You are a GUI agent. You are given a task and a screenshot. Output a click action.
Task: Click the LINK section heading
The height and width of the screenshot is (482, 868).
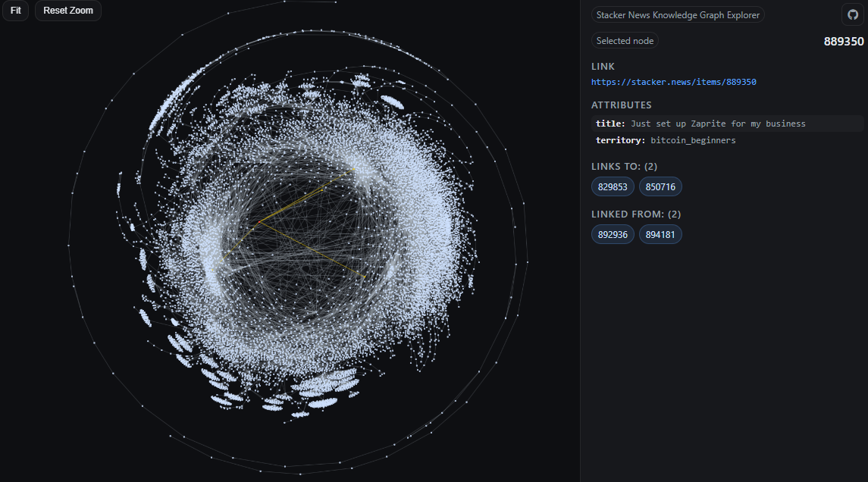(x=603, y=67)
